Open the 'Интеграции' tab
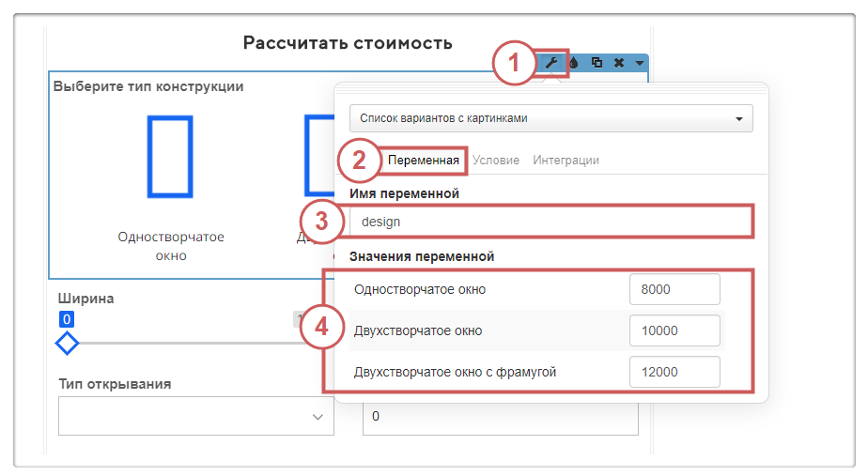 pyautogui.click(x=566, y=161)
